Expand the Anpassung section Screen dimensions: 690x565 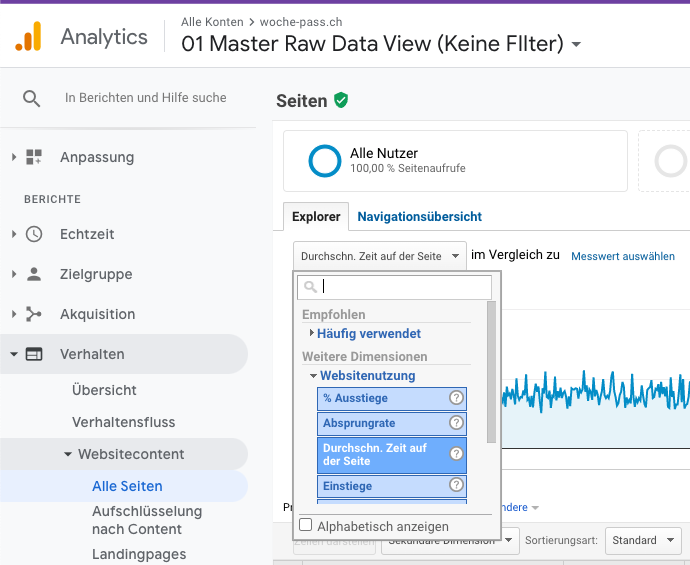click(14, 157)
